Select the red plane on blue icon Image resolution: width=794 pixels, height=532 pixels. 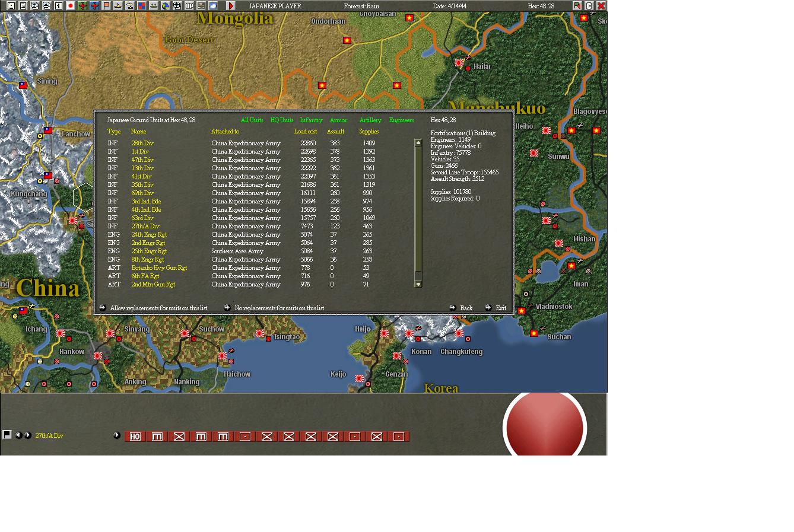coord(94,6)
